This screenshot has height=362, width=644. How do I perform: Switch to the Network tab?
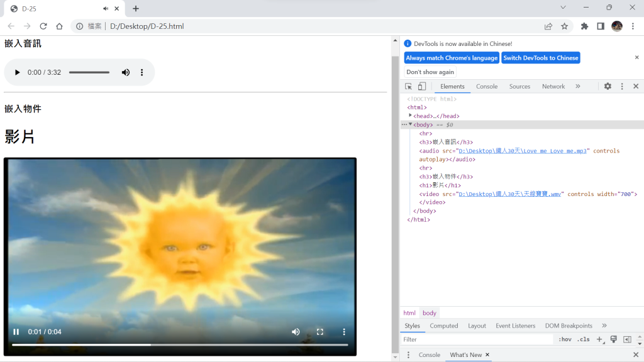(x=553, y=87)
